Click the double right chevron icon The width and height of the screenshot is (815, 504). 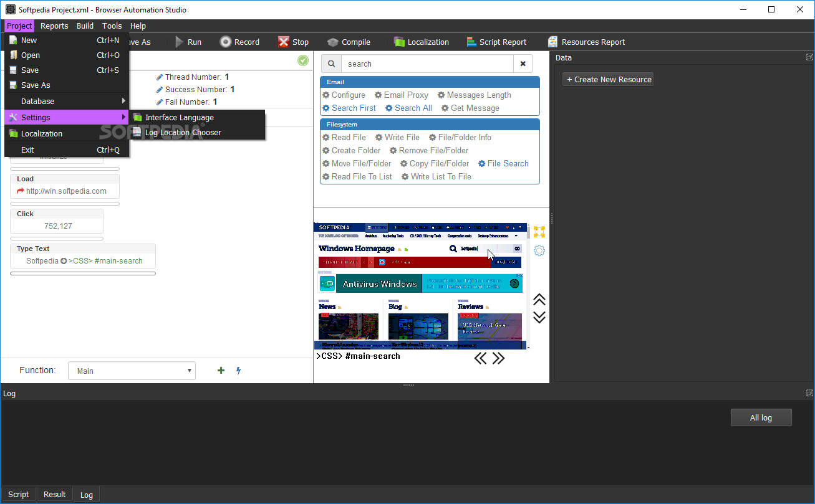point(498,358)
